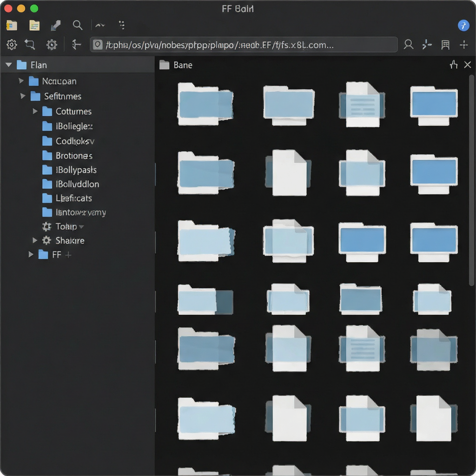Image resolution: width=476 pixels, height=476 pixels.
Task: Click the Ncnupan folder label
Action: 59,81
